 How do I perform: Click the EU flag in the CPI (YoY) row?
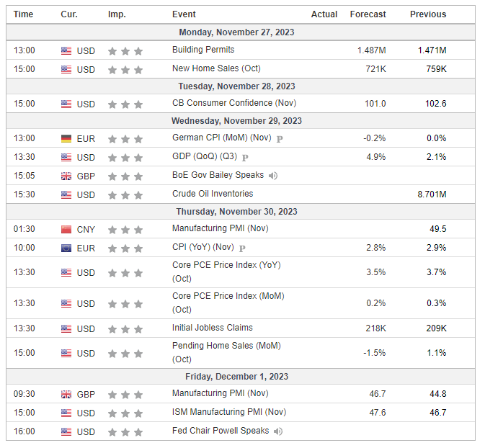pyautogui.click(x=66, y=248)
